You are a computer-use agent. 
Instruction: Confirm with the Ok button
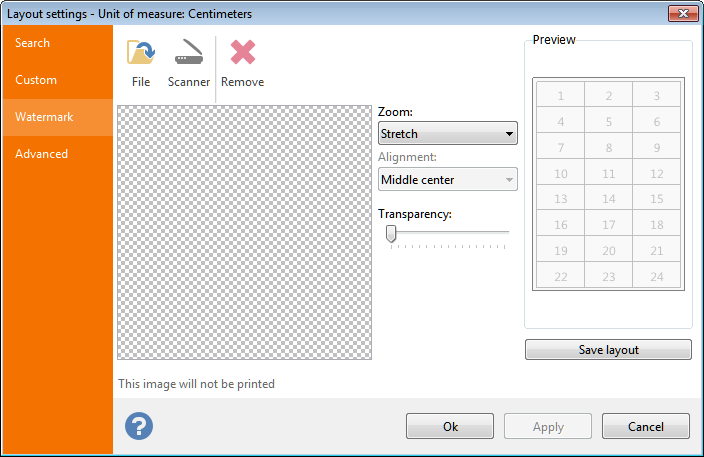pos(449,426)
